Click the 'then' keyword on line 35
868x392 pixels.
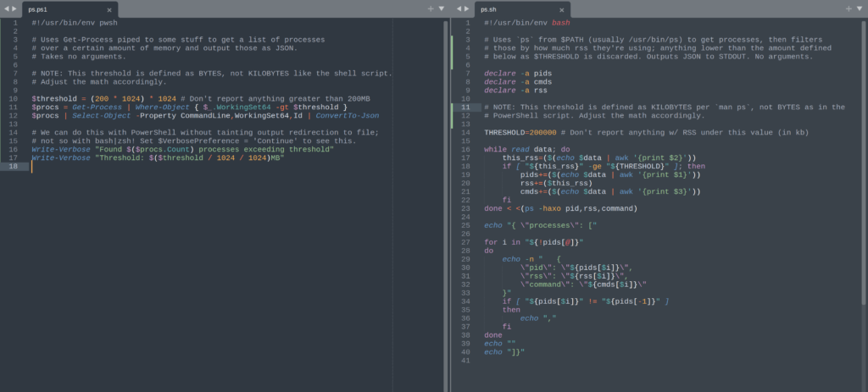[511, 310]
